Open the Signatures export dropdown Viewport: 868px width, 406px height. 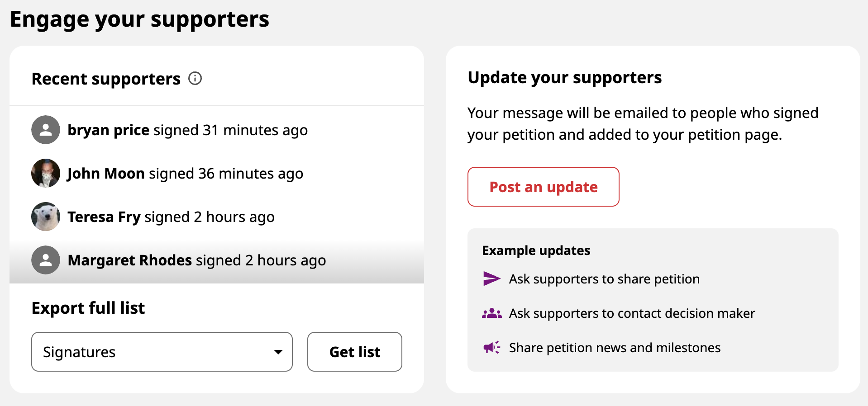[x=162, y=352]
